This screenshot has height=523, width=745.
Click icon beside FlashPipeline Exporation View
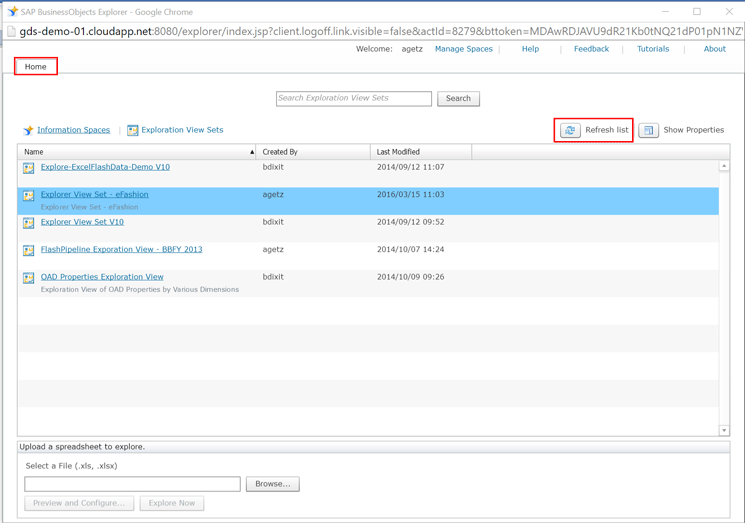[29, 250]
